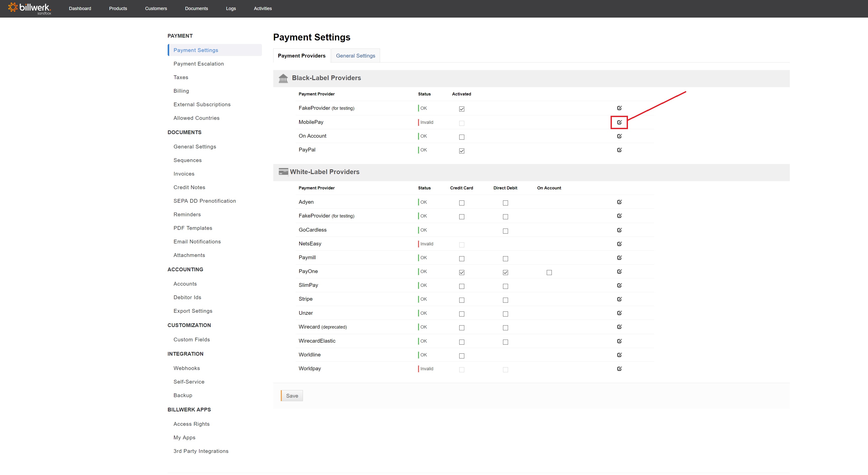The image size is (868, 475).
Task: Select the Payment Providers tab
Action: (302, 56)
